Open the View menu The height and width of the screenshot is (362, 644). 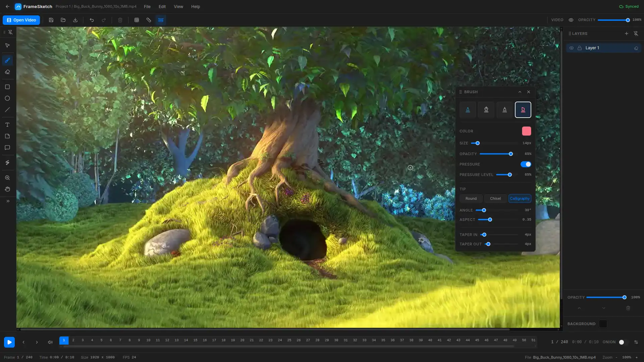click(x=178, y=7)
